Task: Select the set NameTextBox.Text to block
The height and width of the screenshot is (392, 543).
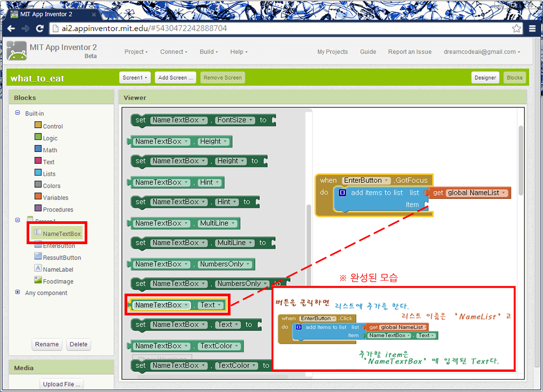Action: click(196, 324)
